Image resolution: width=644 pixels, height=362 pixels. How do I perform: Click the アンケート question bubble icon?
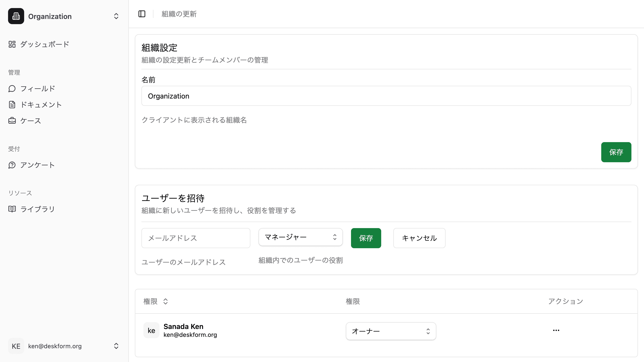coord(12,165)
